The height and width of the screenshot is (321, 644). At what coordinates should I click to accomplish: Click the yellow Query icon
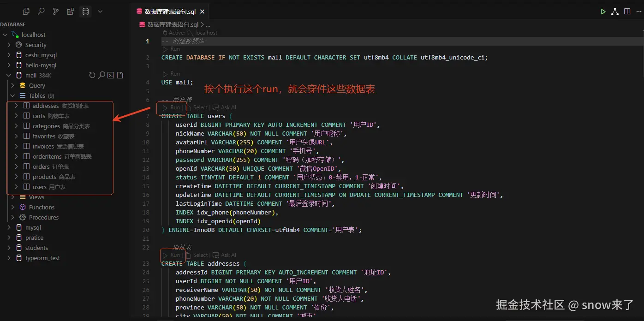coord(23,85)
